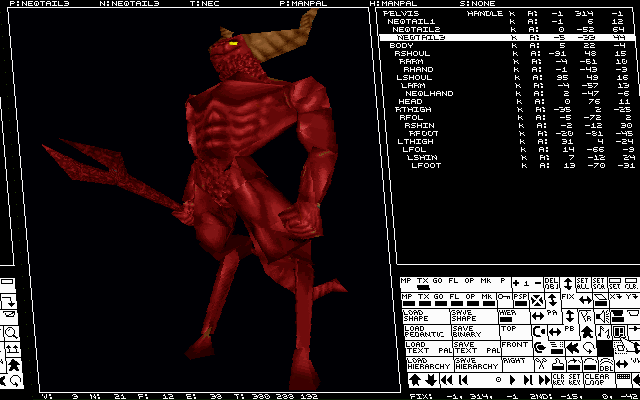Click the scissors cut icon
The image size is (640, 400).
[541, 362]
